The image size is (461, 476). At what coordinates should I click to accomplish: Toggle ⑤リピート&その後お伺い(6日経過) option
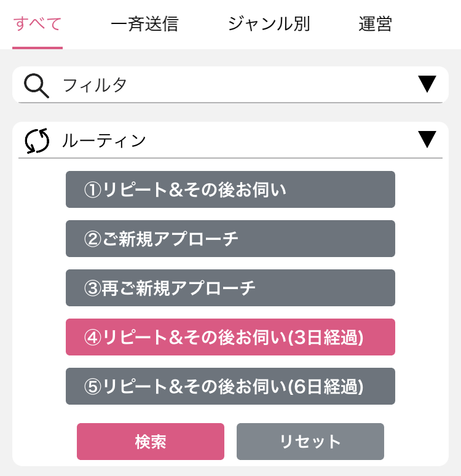coord(230,386)
